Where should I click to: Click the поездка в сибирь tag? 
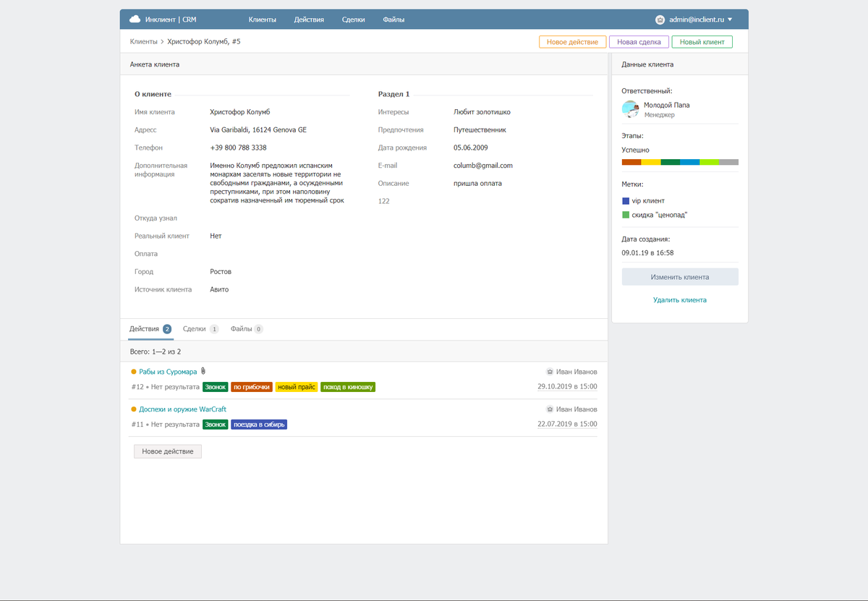point(259,425)
